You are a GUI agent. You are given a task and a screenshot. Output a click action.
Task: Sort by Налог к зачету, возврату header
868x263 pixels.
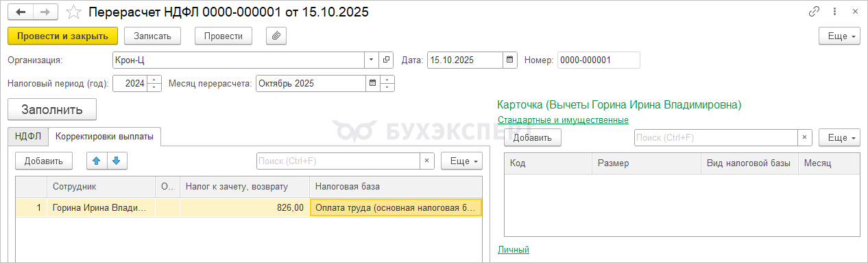[x=245, y=187]
